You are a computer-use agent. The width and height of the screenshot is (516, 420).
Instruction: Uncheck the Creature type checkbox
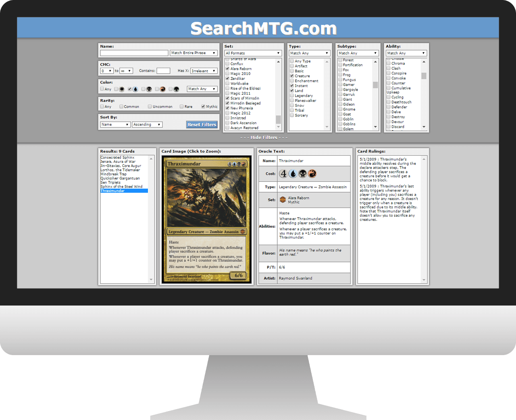coord(292,76)
